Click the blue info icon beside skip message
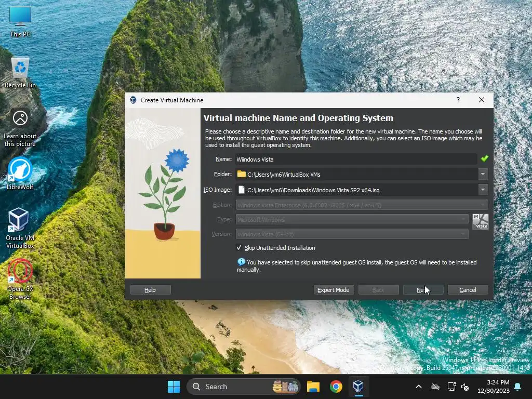532x399 pixels. (241, 262)
